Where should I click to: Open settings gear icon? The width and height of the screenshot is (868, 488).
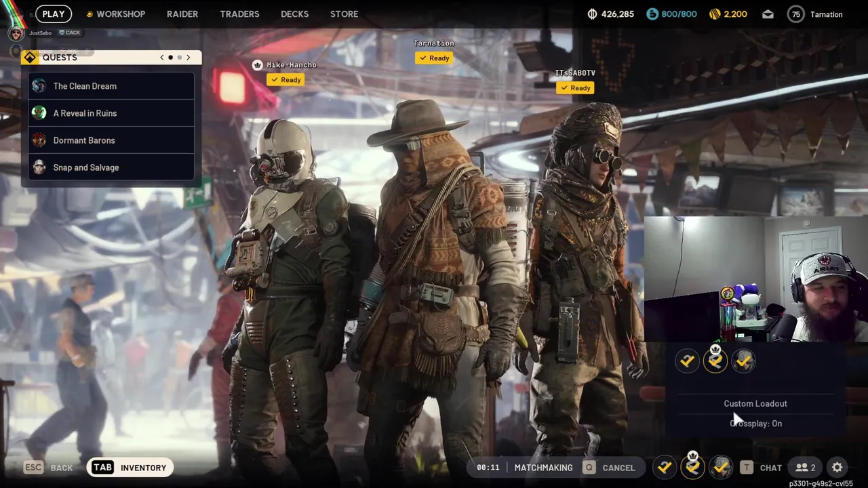(837, 468)
